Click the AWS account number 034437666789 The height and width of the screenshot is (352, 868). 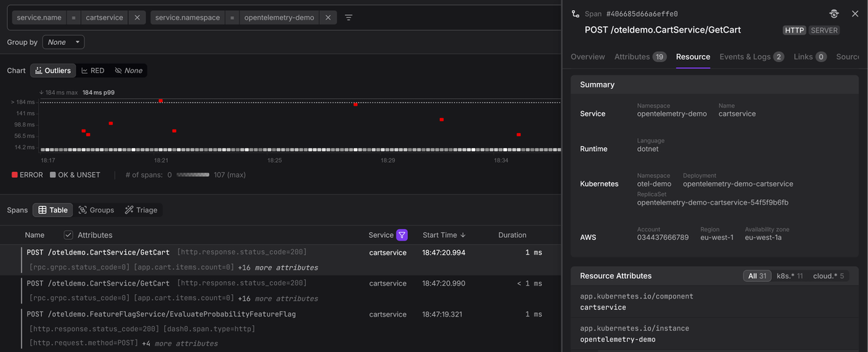coord(663,238)
